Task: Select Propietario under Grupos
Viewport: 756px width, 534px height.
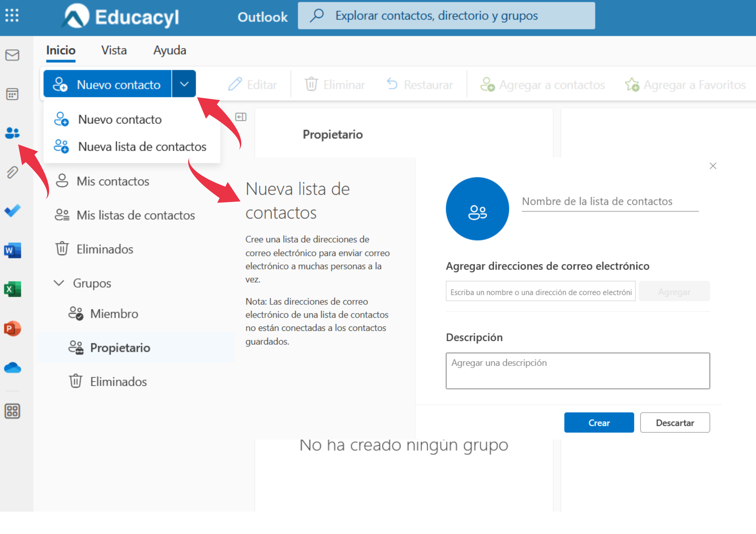Action: tap(136, 348)
